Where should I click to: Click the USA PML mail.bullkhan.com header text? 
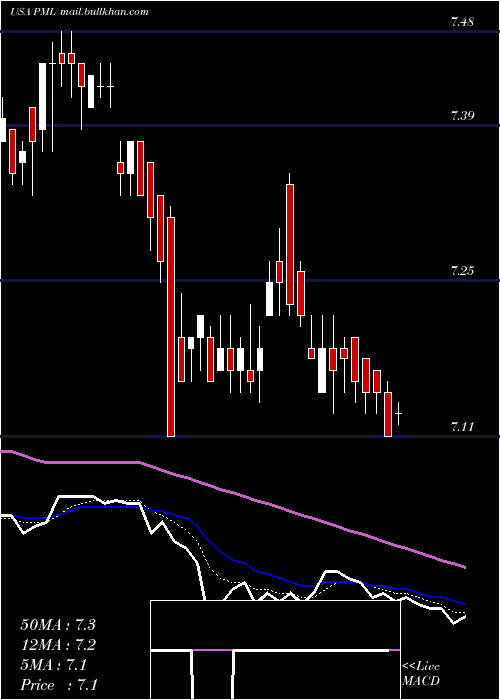click(x=79, y=12)
